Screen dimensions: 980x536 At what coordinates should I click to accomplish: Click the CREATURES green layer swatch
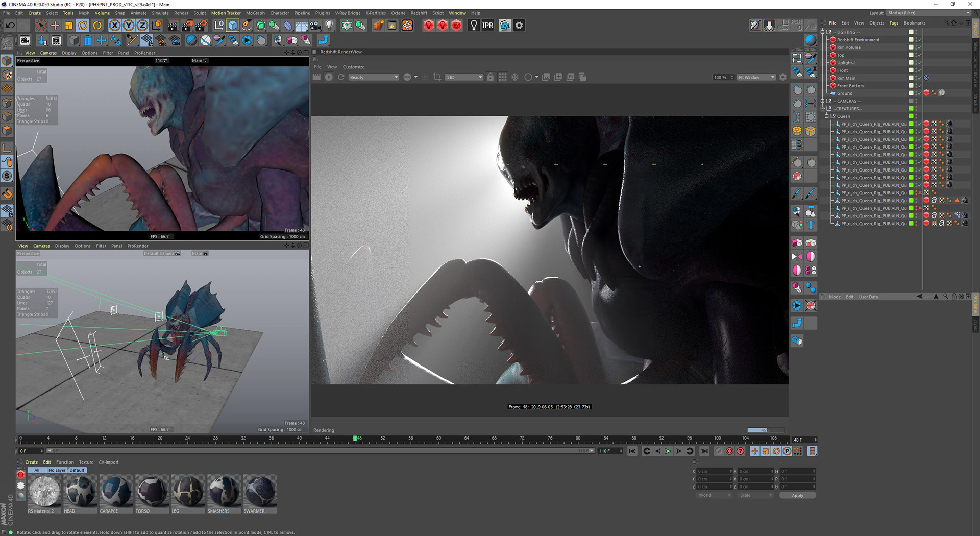911,109
